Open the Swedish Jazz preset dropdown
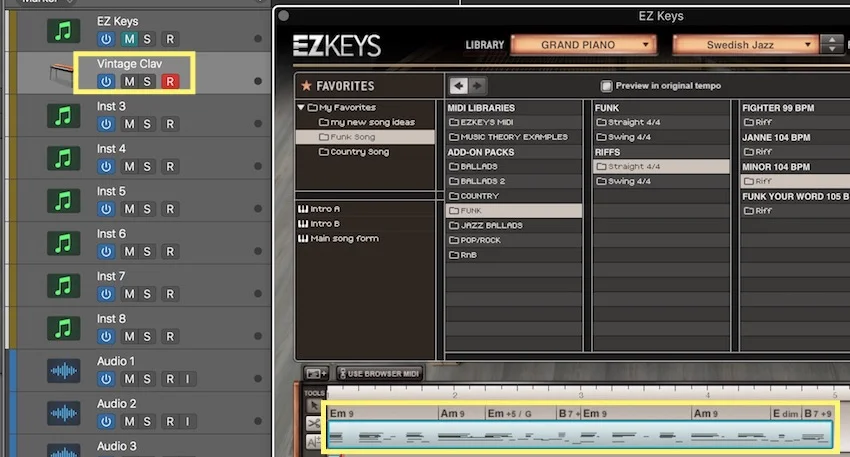The height and width of the screenshot is (457, 850). 745,45
